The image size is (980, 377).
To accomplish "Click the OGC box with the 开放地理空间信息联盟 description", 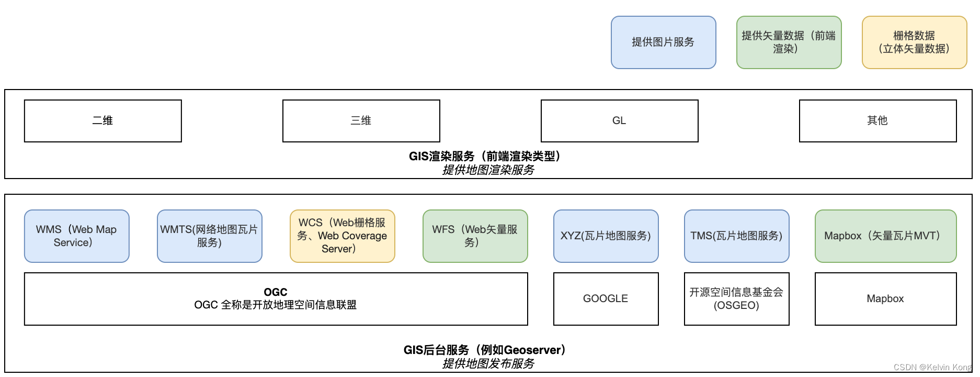I will pyautogui.click(x=276, y=299).
